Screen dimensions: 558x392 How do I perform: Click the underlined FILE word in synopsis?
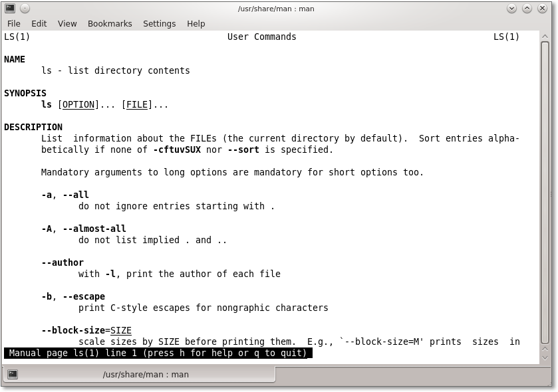pyautogui.click(x=137, y=105)
